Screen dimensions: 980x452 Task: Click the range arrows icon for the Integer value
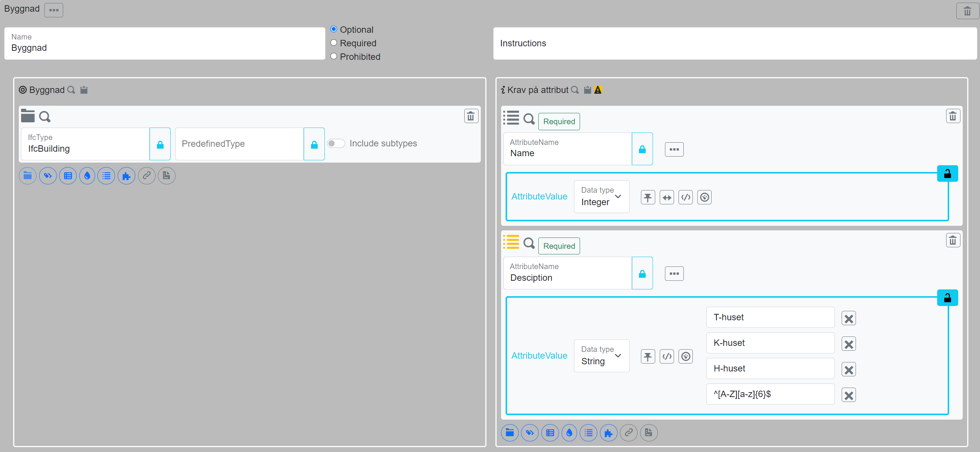[666, 197]
